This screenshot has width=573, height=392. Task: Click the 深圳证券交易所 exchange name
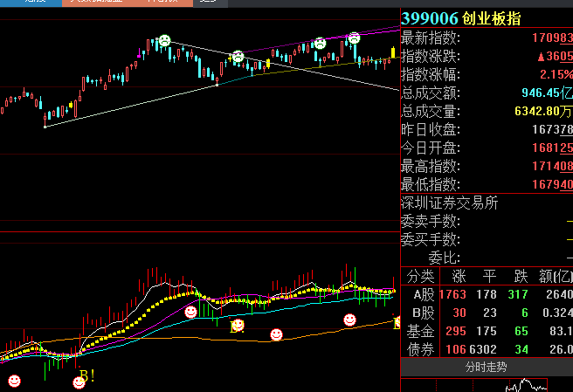(x=450, y=203)
